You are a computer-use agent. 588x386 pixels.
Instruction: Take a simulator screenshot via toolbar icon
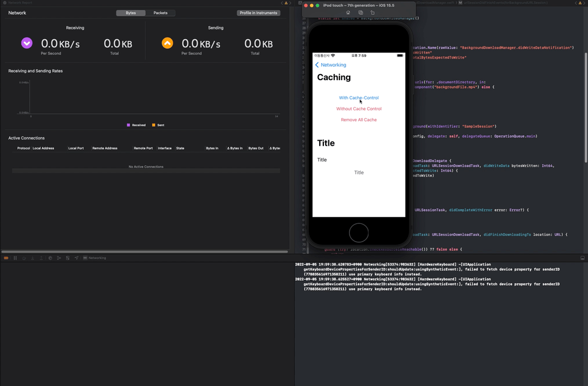[x=360, y=13]
